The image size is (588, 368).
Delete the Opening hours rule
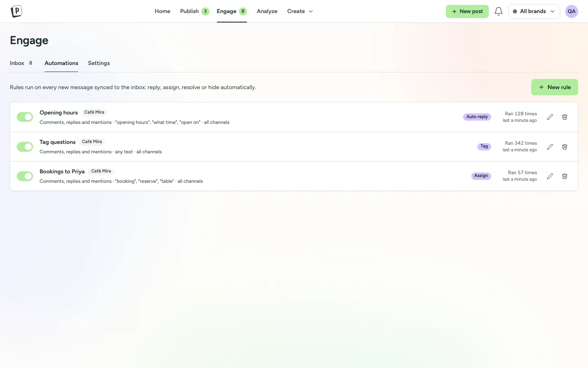point(565,117)
